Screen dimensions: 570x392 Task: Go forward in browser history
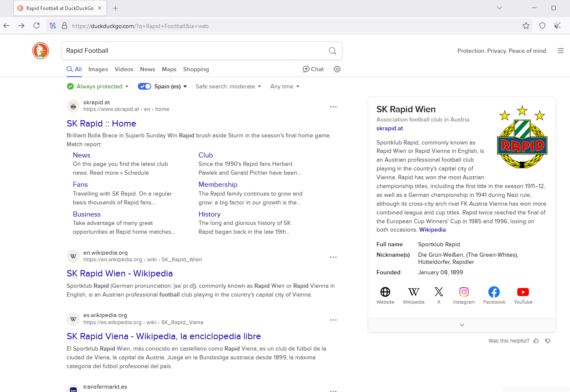coord(21,26)
